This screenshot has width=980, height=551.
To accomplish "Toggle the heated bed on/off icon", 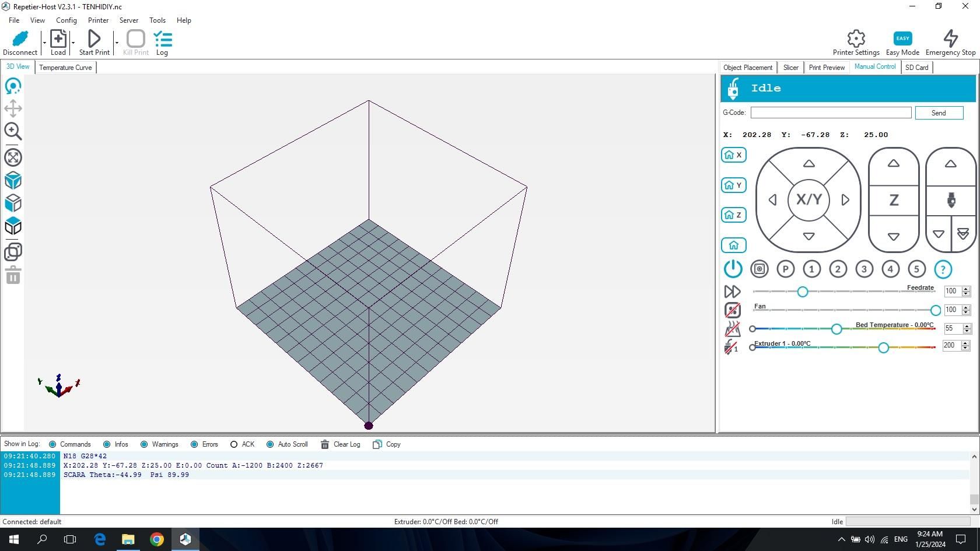I will [732, 329].
